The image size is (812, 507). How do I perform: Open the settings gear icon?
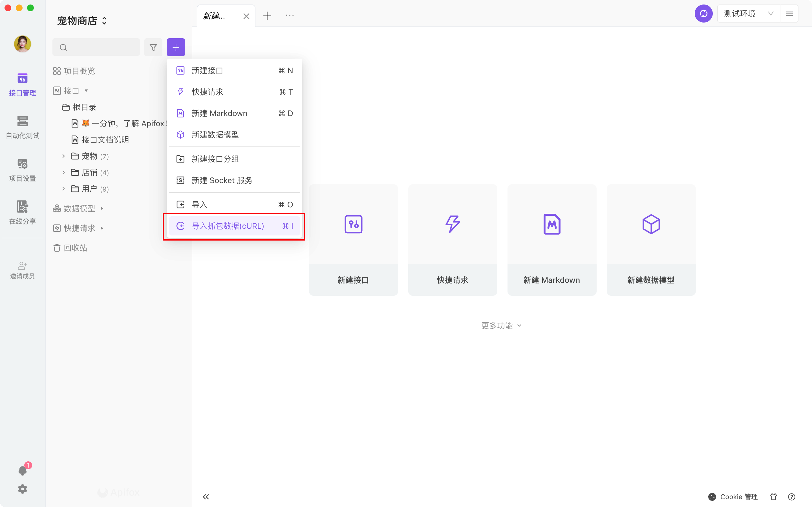coord(23,489)
